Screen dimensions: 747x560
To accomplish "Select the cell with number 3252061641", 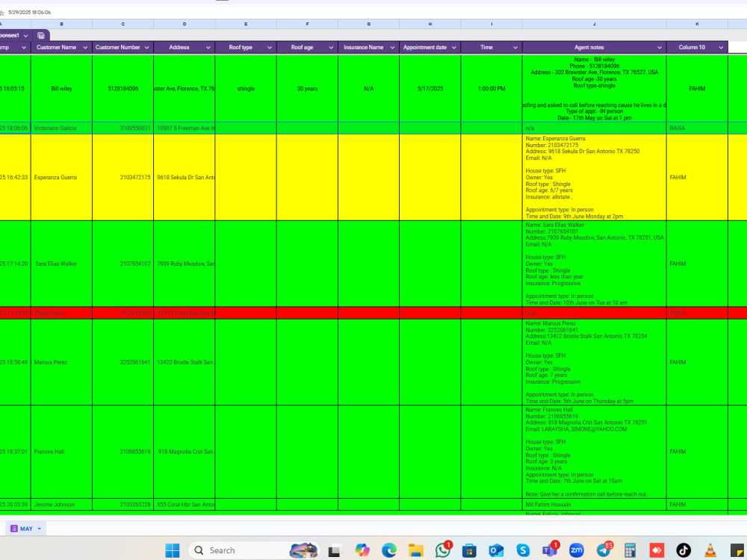I will [123, 362].
